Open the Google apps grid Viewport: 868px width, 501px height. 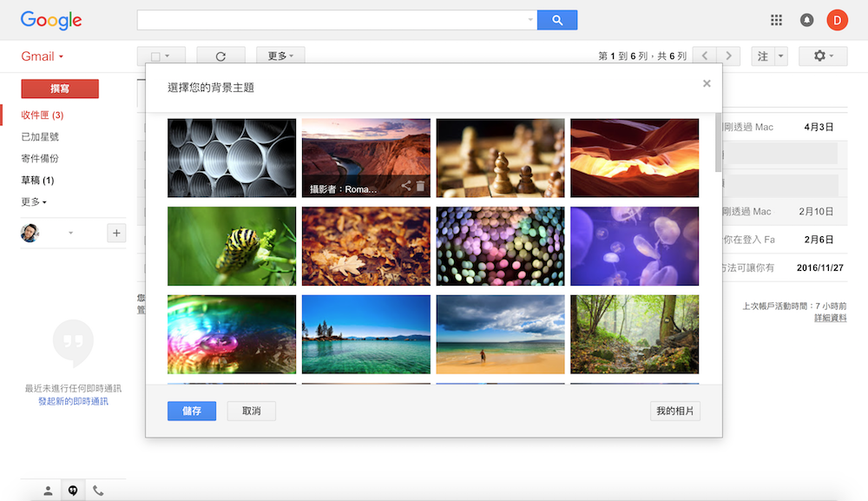point(776,20)
